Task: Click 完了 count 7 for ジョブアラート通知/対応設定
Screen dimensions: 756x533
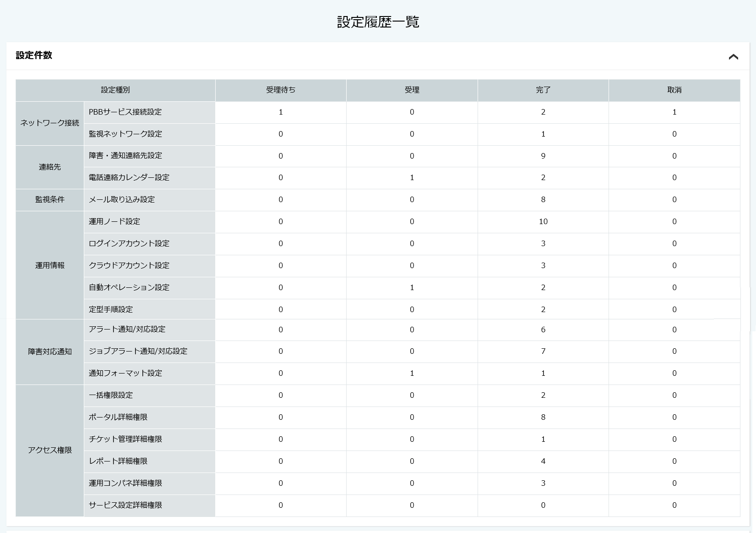Action: click(543, 352)
